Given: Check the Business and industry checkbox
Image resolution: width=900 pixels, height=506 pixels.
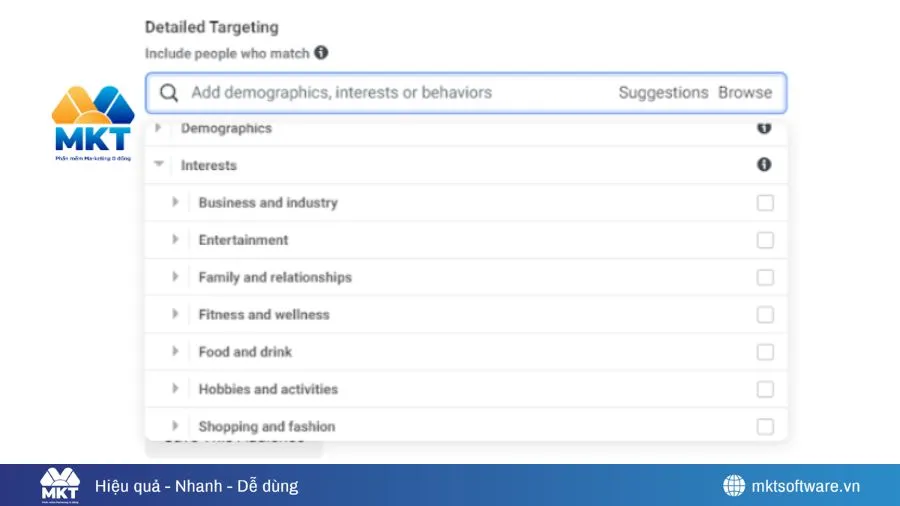Looking at the screenshot, I should point(765,203).
